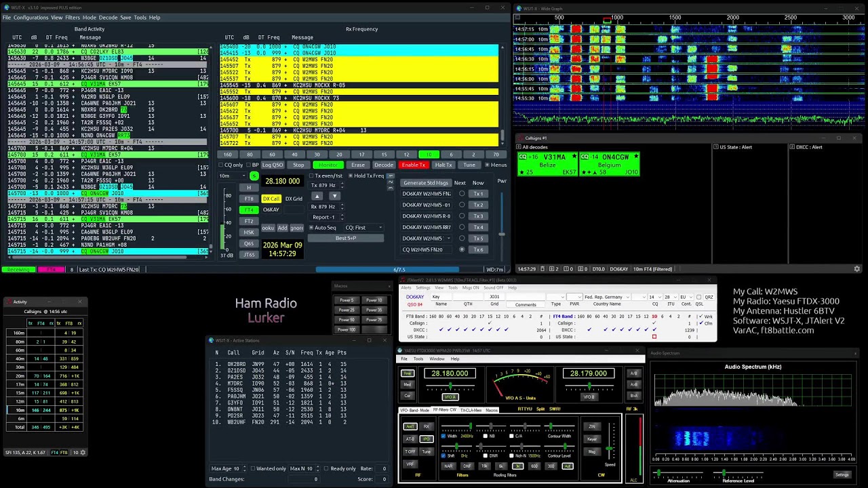Open the EU continent dropdown in JTAlert
The image size is (868, 488).
[686, 297]
